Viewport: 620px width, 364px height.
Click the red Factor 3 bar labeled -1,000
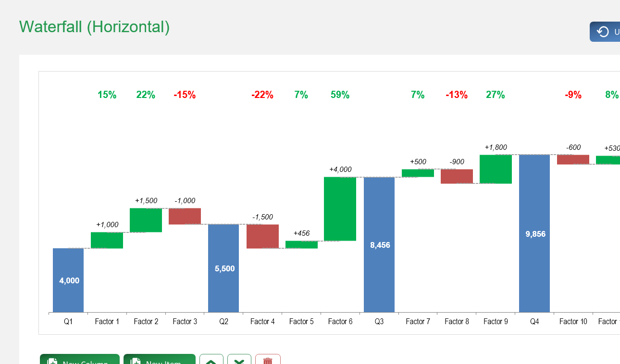pyautogui.click(x=185, y=216)
